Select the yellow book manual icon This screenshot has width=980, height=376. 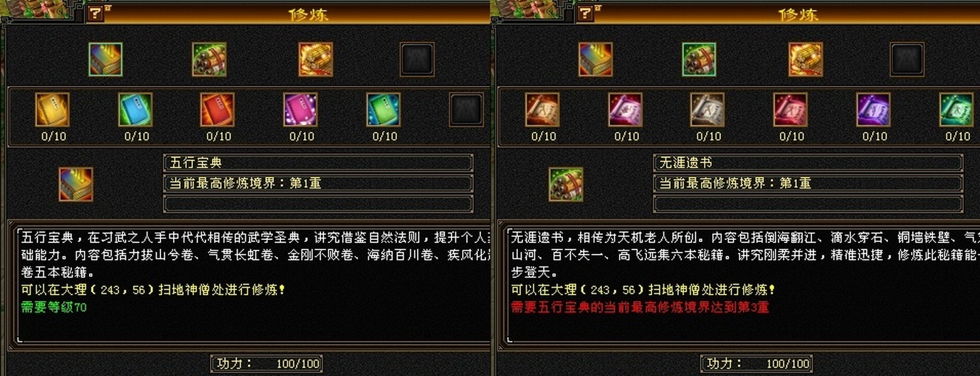coord(52,110)
